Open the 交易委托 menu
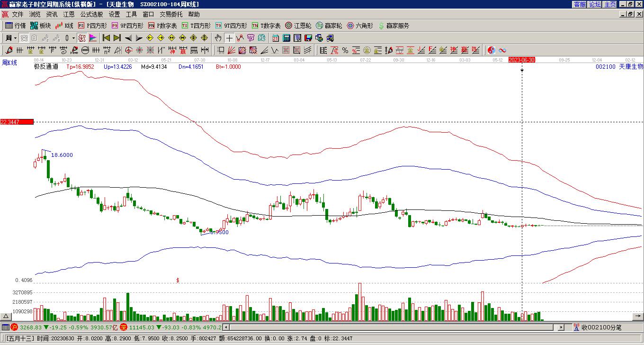This screenshot has height=345, width=644. point(171,15)
